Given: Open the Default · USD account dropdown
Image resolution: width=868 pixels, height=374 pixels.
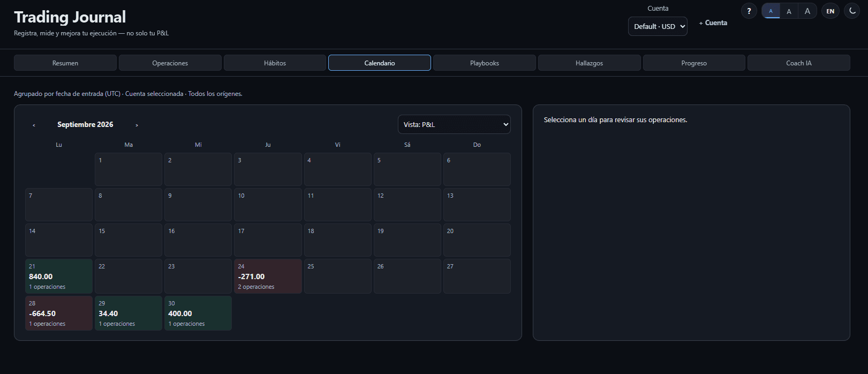Looking at the screenshot, I should pos(658,26).
